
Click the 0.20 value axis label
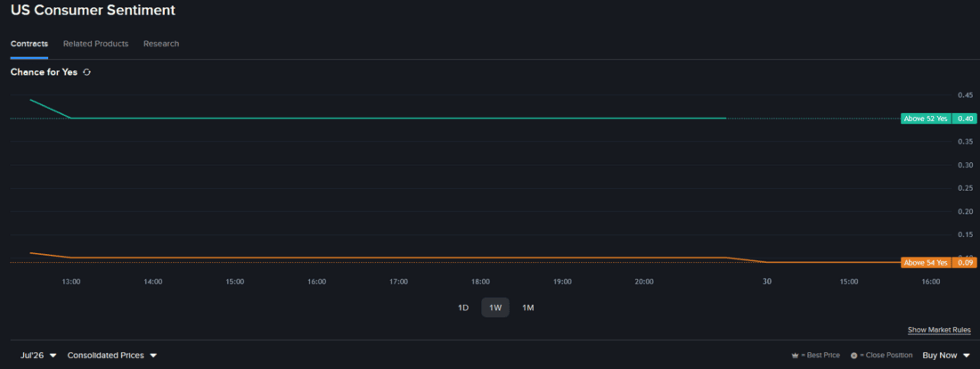pyautogui.click(x=965, y=211)
